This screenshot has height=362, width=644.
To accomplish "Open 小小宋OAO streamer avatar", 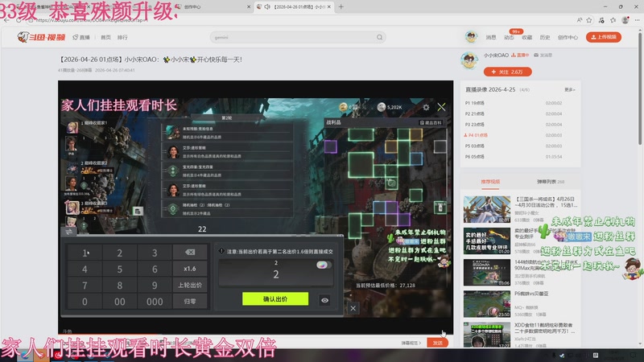I will click(469, 60).
